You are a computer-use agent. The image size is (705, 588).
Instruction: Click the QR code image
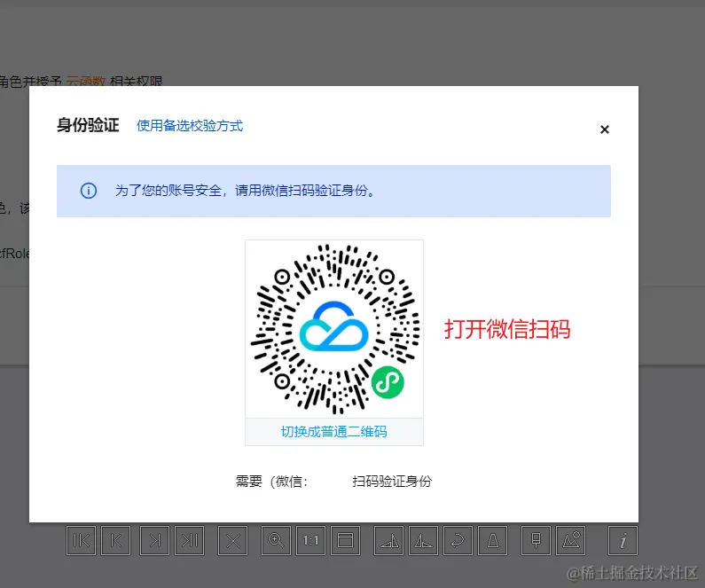[x=334, y=329]
